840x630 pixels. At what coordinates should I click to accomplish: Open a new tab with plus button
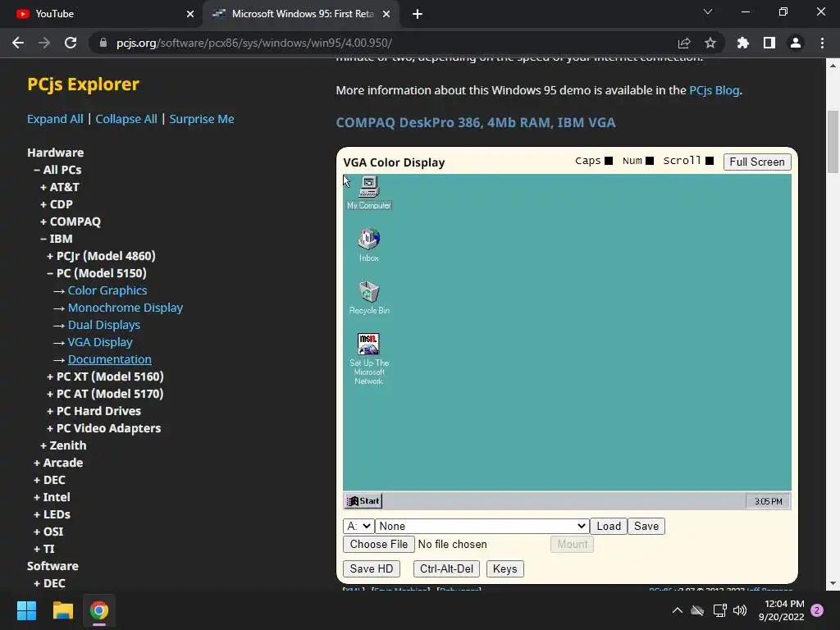click(418, 14)
